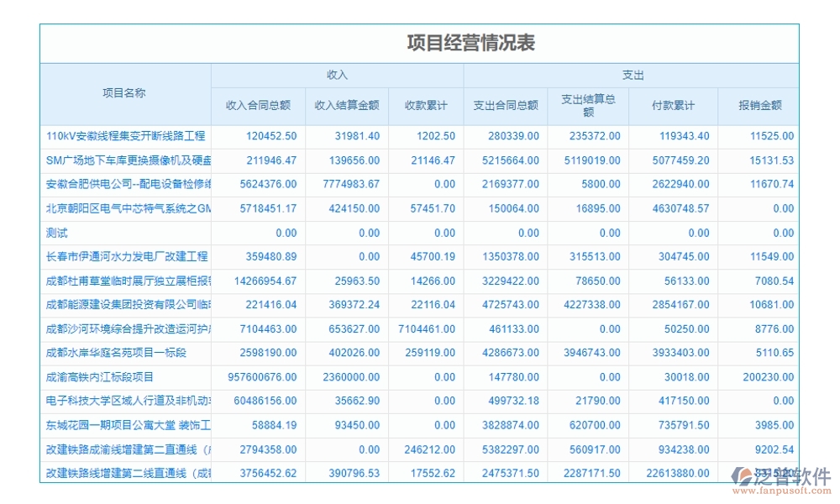The height and width of the screenshot is (504, 840).
Task: Select the 测试 project row
Action: [x=55, y=233]
